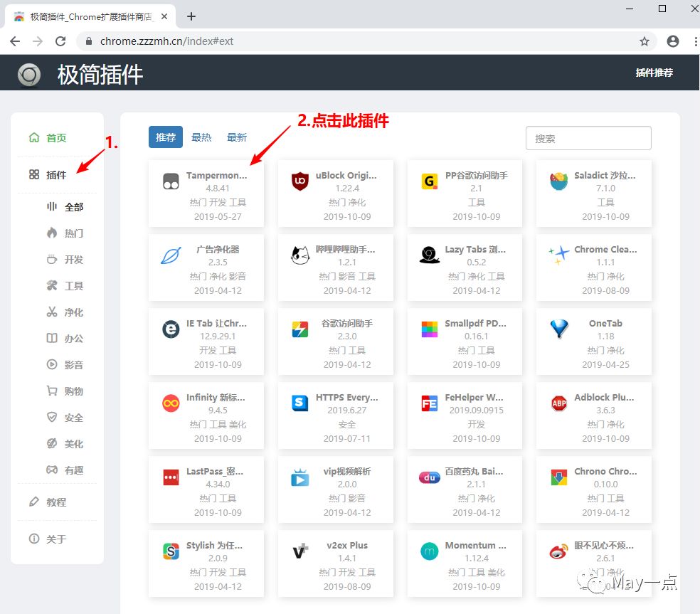Screen dimensions: 700x614
Task: Switch to the 最热 tab
Action: coord(201,137)
